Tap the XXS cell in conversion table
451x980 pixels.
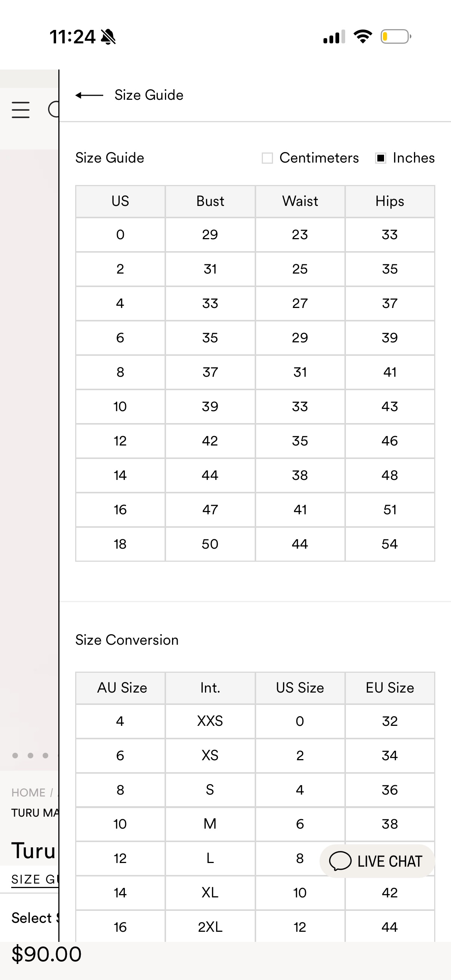210,721
